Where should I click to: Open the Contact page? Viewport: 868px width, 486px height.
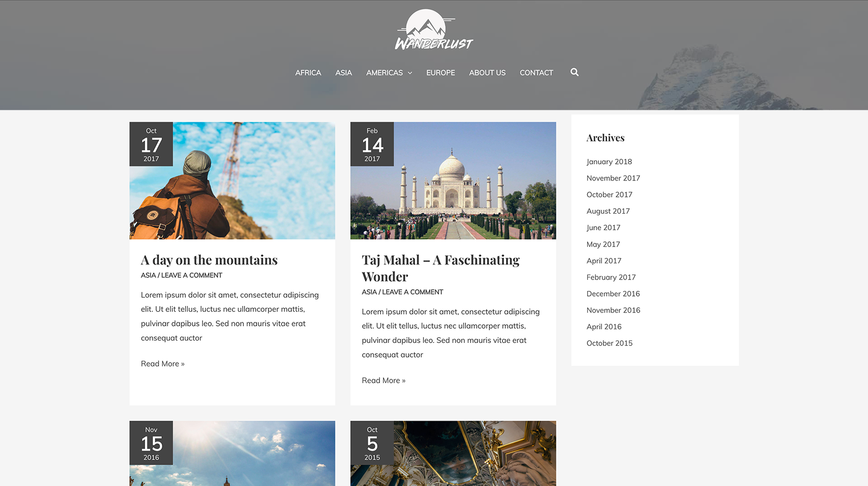(536, 73)
